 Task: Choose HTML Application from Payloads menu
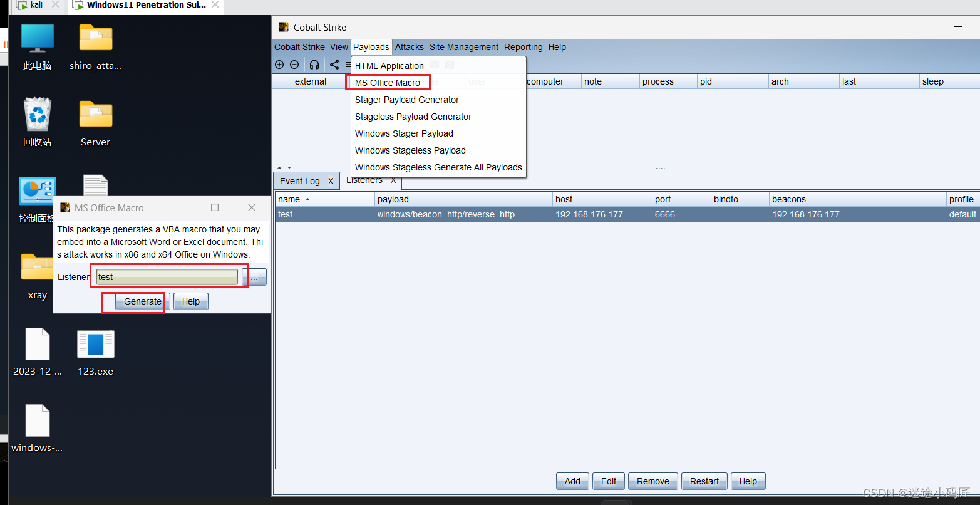coord(438,66)
